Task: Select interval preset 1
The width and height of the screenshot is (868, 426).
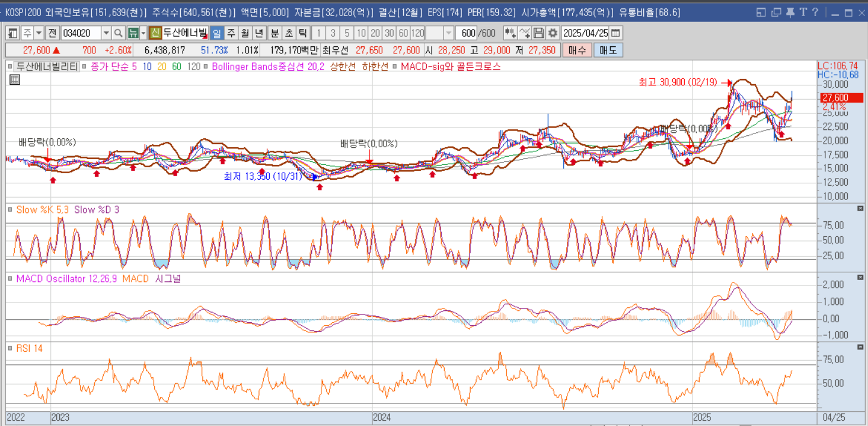Action: 318,33
